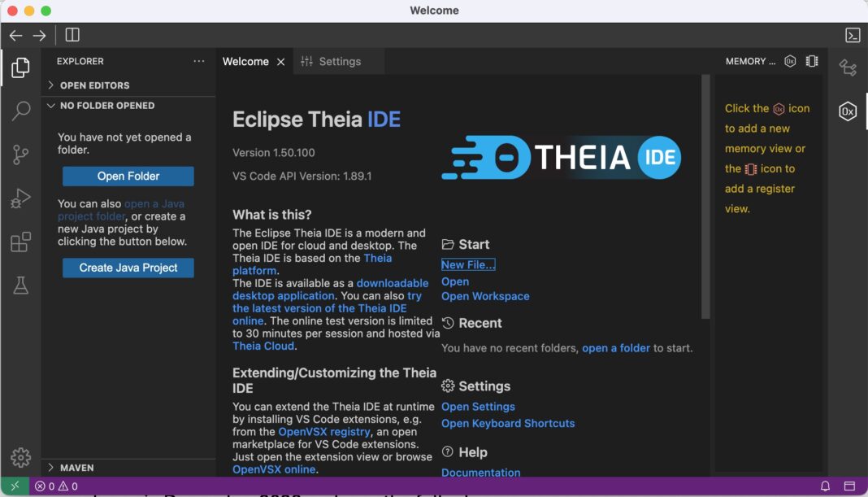The height and width of the screenshot is (497, 868).
Task: Switch to the Settings tab
Action: pyautogui.click(x=336, y=61)
